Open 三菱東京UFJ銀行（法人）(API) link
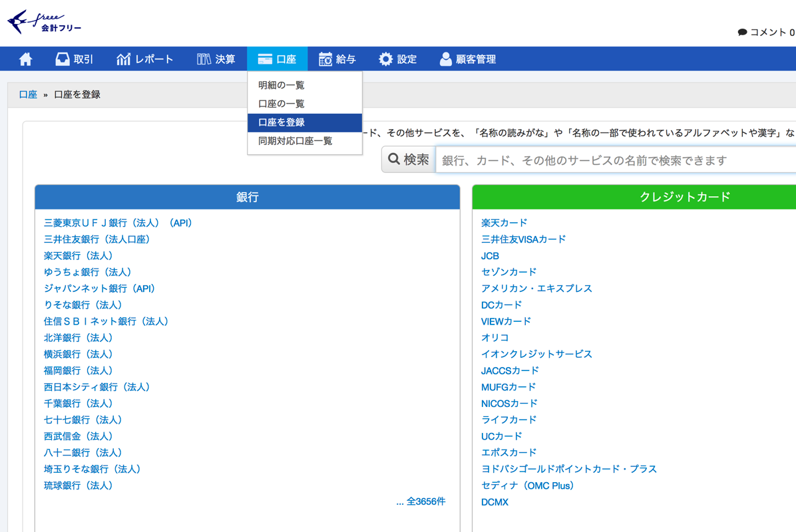The image size is (796, 532). (118, 223)
